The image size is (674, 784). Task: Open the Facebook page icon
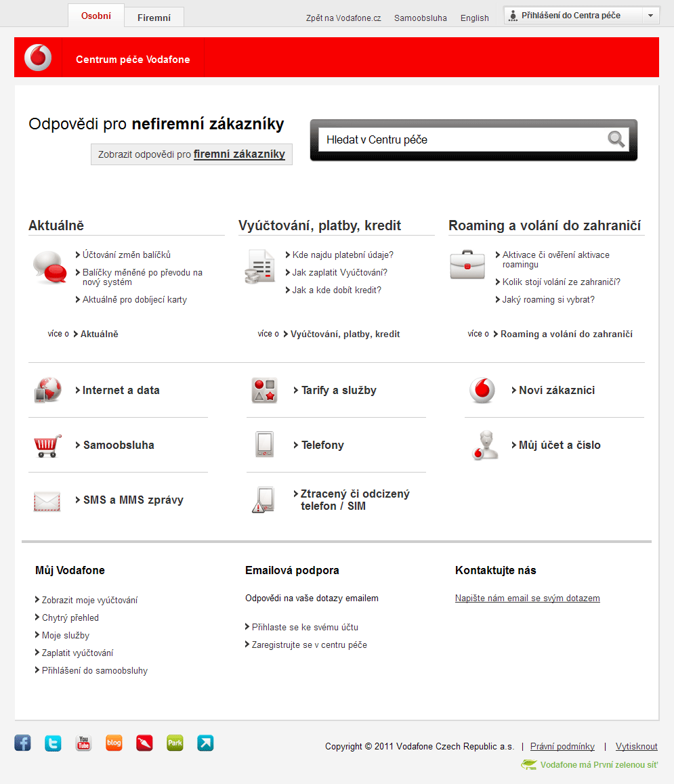22,743
